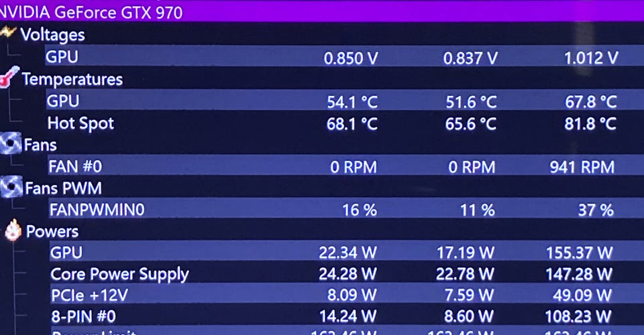Screen dimensions: 644x335
Task: Select the PCIe +12V row
Action: click(x=347, y=295)
